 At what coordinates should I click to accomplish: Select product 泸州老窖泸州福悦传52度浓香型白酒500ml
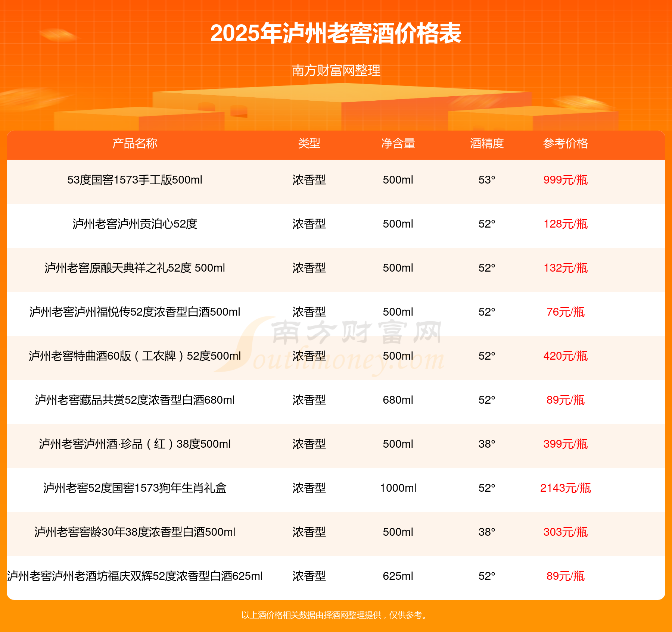pos(135,312)
